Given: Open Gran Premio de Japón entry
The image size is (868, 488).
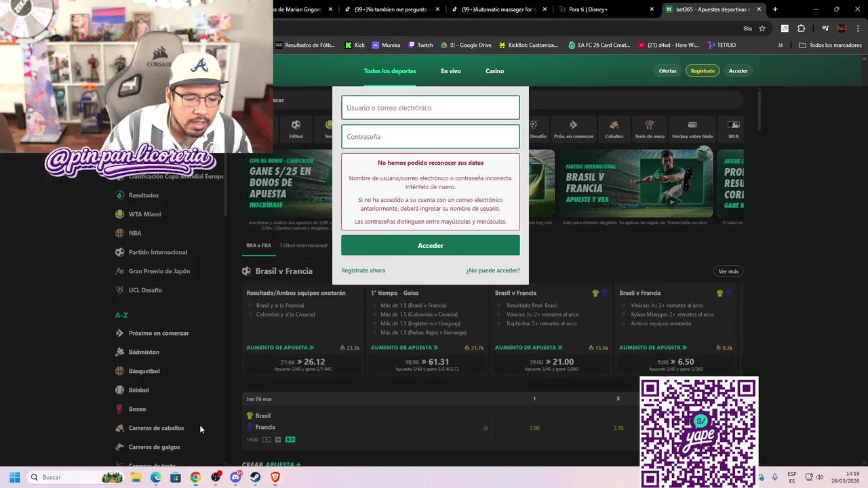Looking at the screenshot, I should click(159, 271).
